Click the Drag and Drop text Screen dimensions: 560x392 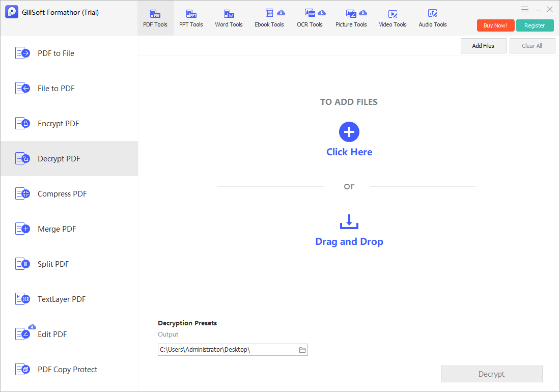349,242
